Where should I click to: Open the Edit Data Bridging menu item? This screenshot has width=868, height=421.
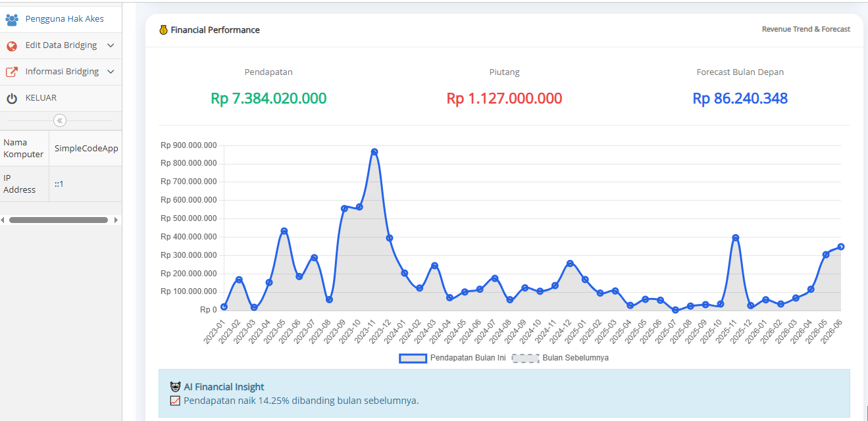pos(61,45)
